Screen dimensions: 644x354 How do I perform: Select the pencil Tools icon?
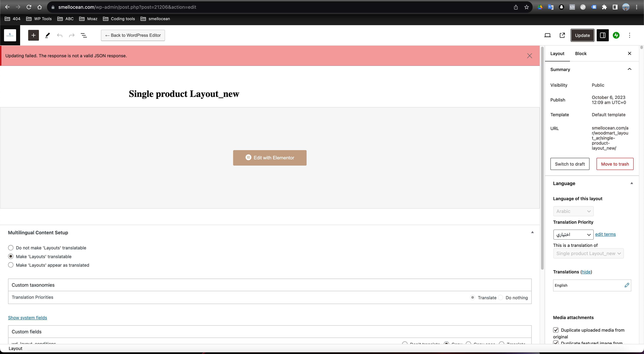(x=47, y=35)
